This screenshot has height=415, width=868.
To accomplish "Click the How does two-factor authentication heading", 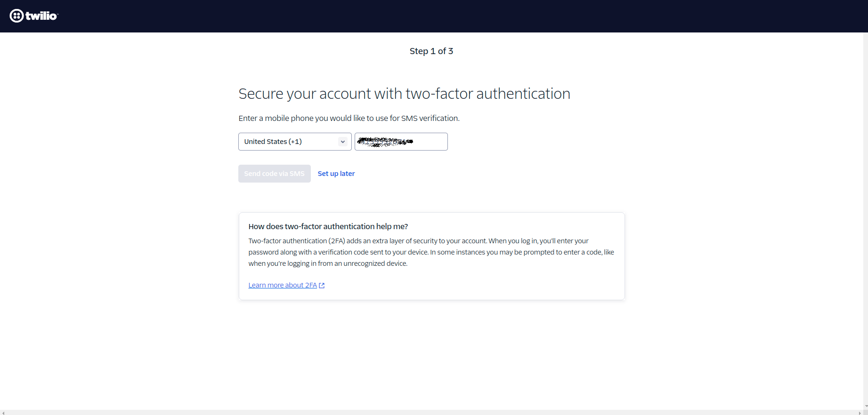I will [328, 226].
